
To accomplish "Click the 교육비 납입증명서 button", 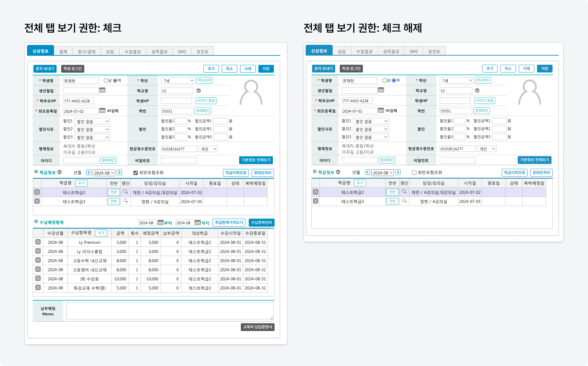I will 257,327.
